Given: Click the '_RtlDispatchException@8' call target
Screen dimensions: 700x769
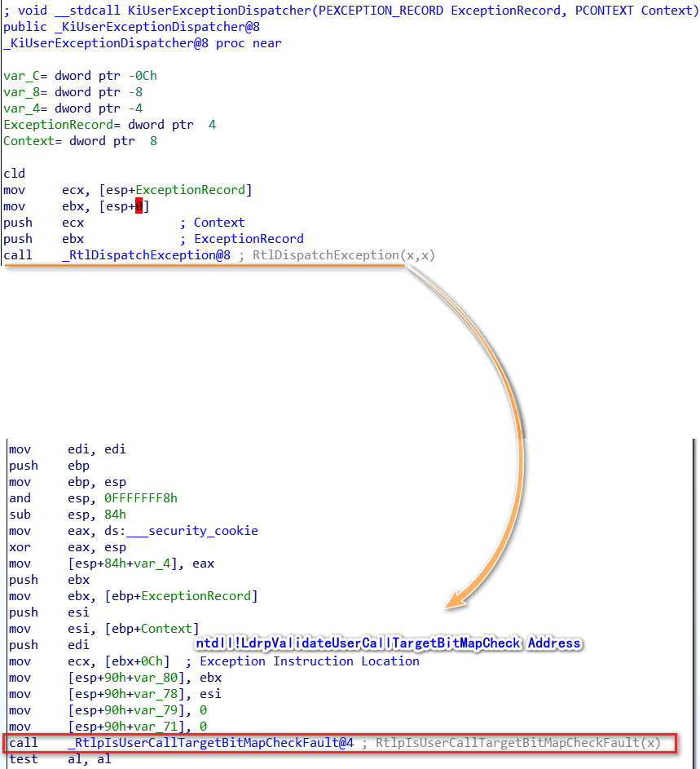Looking at the screenshot, I should coord(146,255).
